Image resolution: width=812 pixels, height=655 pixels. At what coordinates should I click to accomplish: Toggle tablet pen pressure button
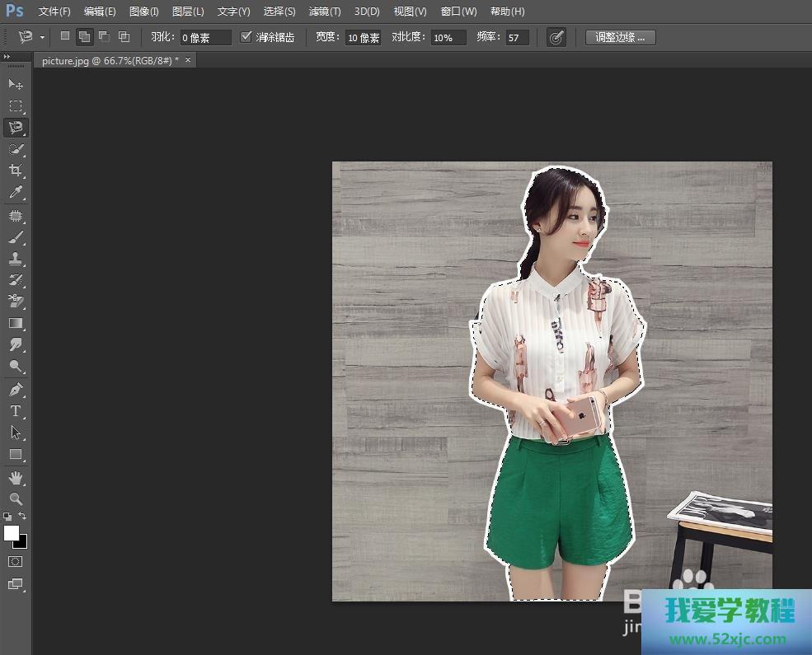tap(556, 37)
